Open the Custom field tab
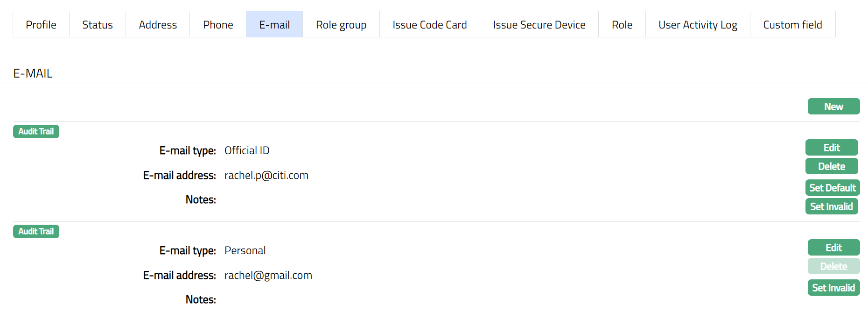Viewport: 868px width, 313px height. point(792,25)
